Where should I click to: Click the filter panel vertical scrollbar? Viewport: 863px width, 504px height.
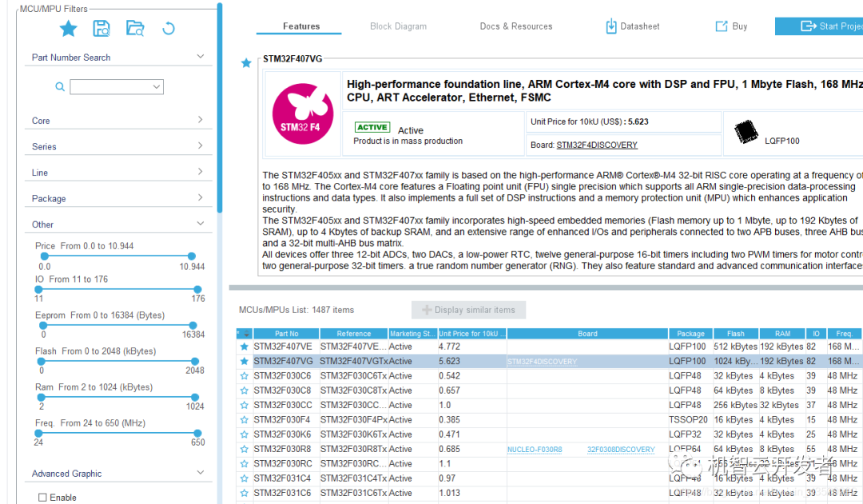point(220,107)
